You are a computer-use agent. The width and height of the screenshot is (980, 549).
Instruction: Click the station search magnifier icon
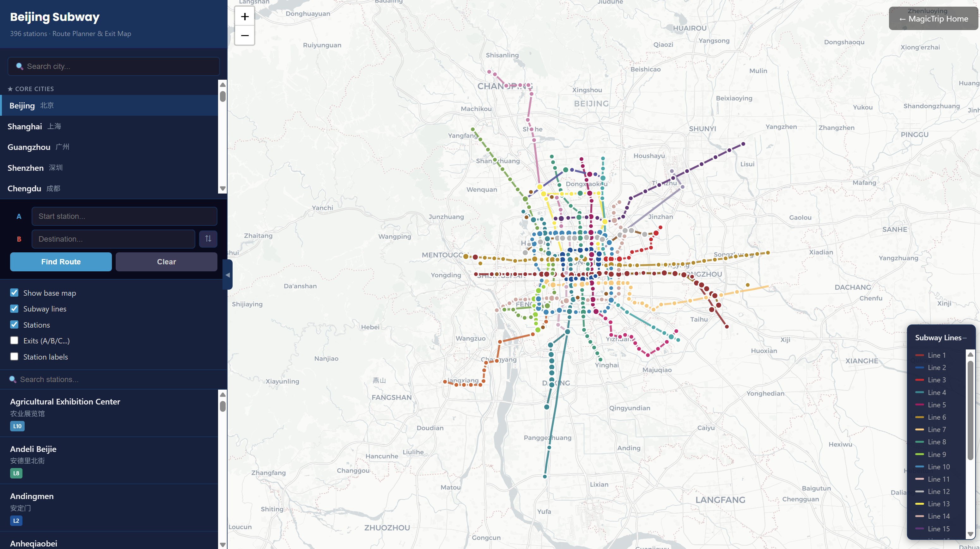click(x=13, y=379)
